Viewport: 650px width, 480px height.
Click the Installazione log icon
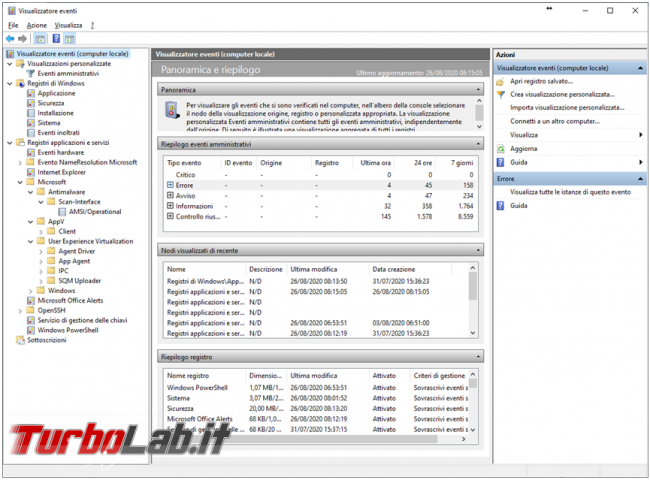31,113
